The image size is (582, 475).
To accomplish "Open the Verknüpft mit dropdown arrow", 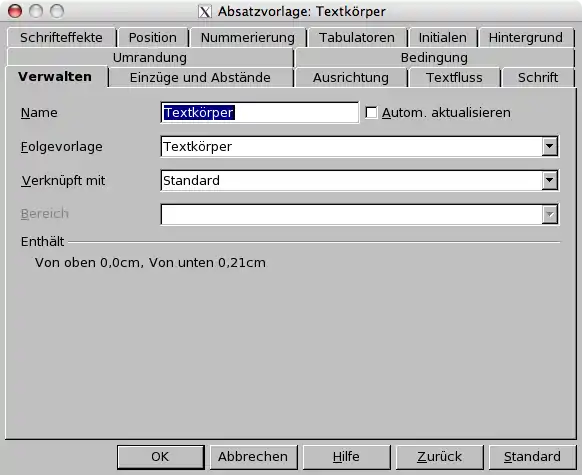I will click(549, 180).
